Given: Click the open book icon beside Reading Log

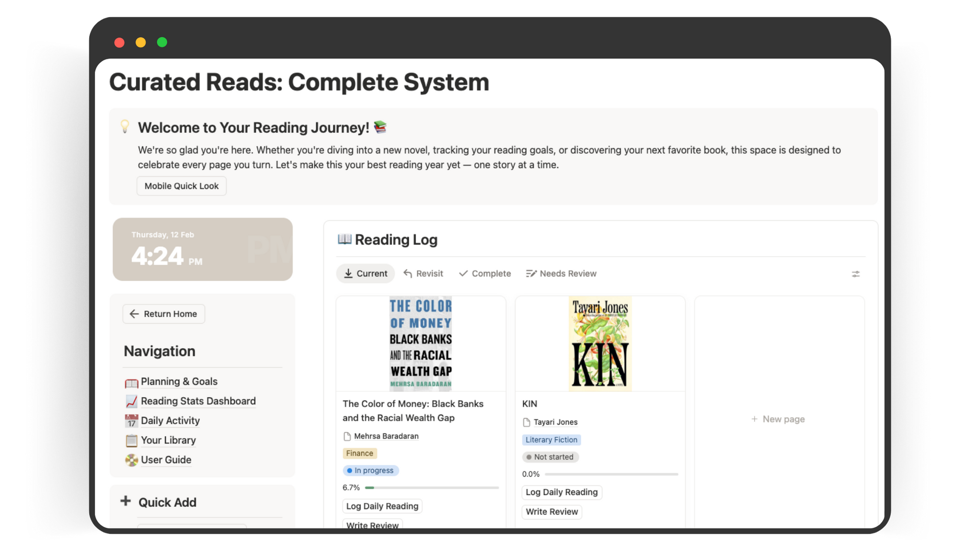Looking at the screenshot, I should tap(344, 240).
